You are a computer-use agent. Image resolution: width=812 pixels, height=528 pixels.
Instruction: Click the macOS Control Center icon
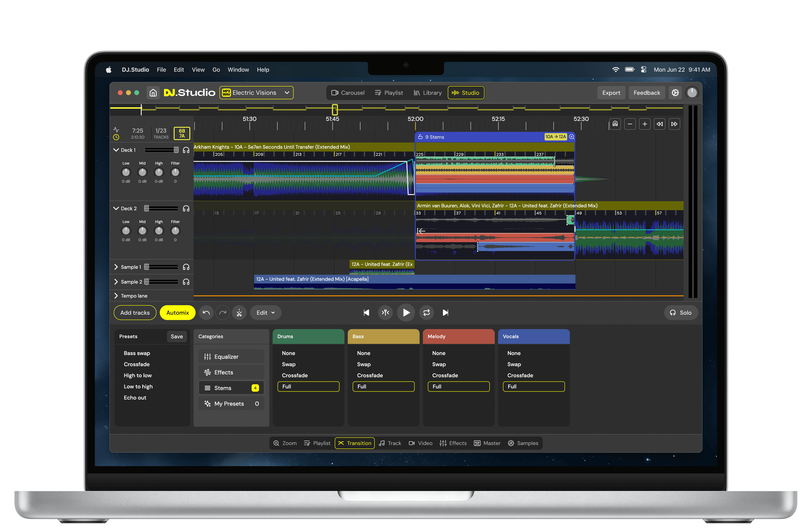tap(643, 70)
